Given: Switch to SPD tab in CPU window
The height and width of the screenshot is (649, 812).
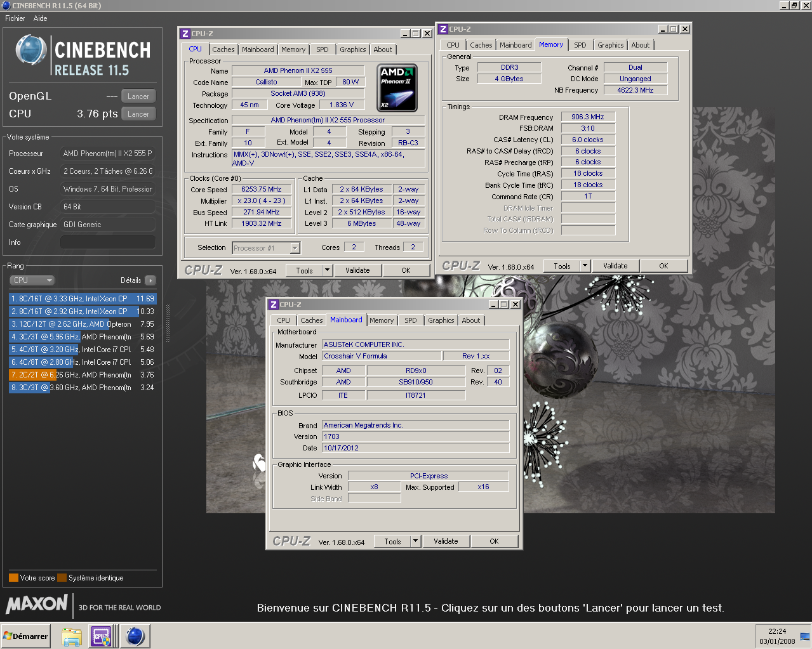Looking at the screenshot, I should (323, 49).
